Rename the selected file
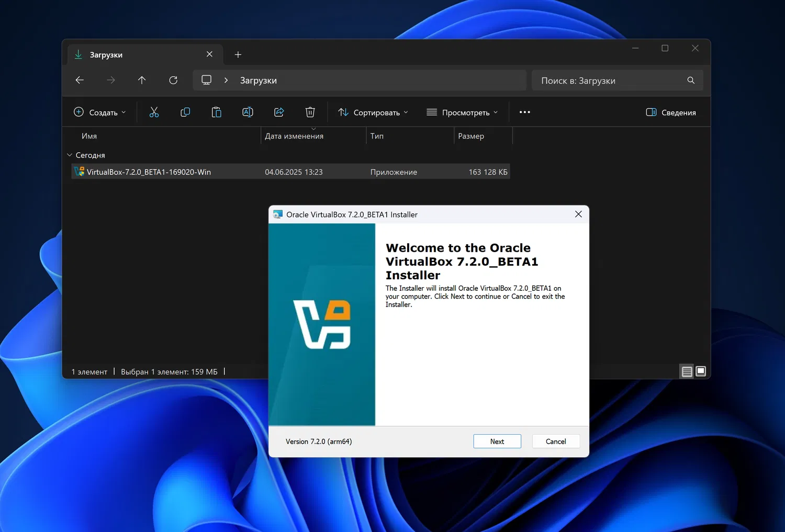 point(248,112)
